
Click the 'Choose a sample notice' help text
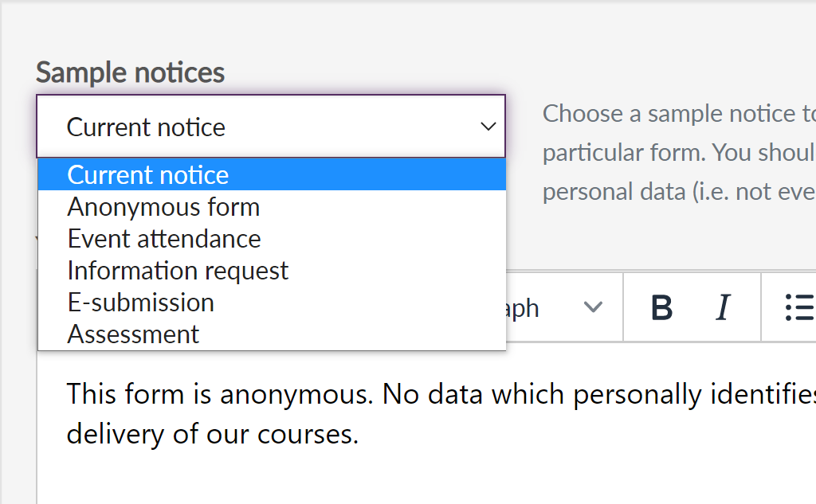pyautogui.click(x=679, y=114)
